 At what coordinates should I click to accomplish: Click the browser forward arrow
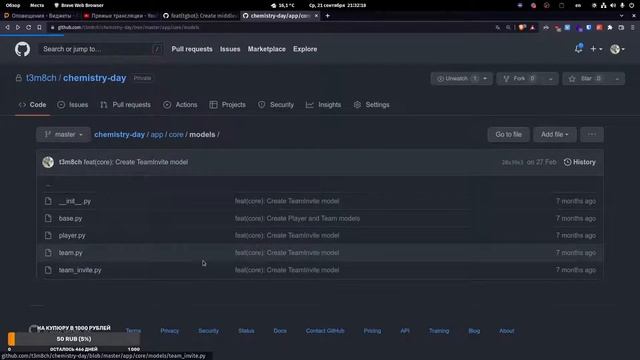pyautogui.click(x=18, y=27)
